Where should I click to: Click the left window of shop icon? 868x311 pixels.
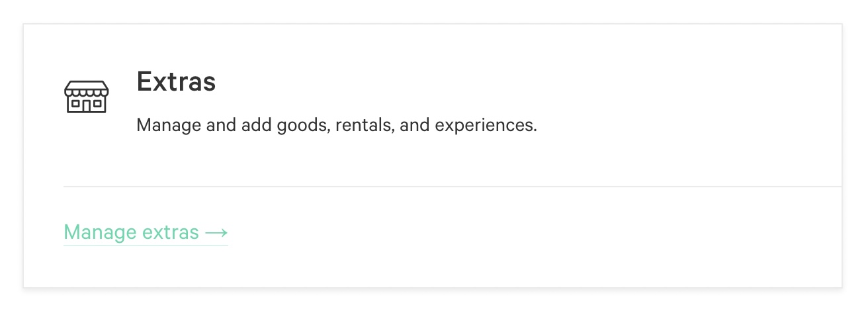pyautogui.click(x=75, y=103)
